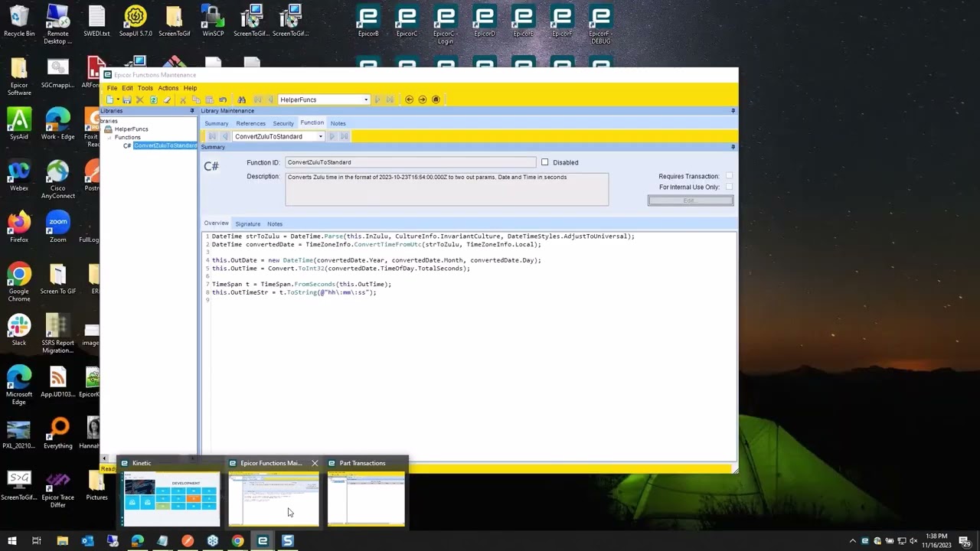Open Google Chrome from the taskbar
The width and height of the screenshot is (980, 551).
tap(237, 541)
